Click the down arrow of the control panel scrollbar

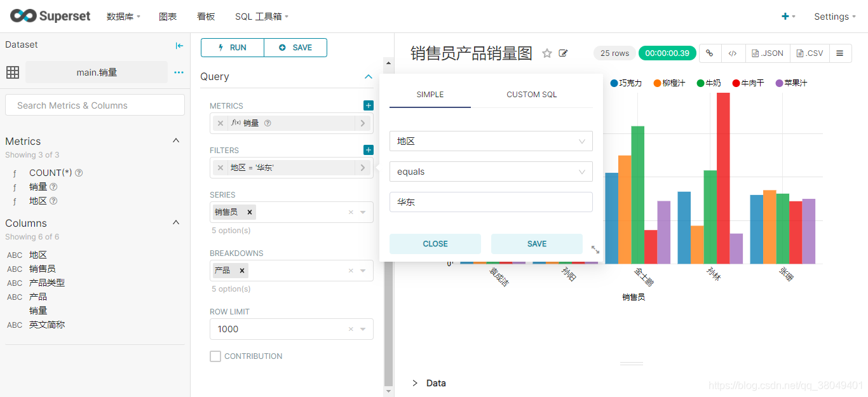click(x=388, y=392)
